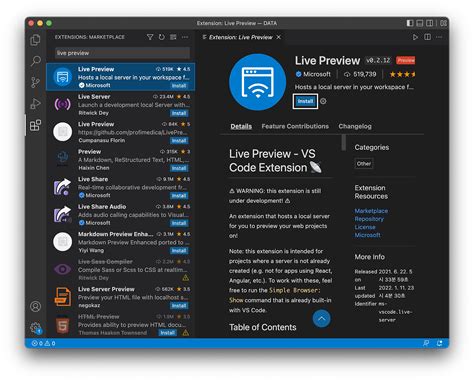Split the editor to the right
Screen dimensions: 474x381
427,37
